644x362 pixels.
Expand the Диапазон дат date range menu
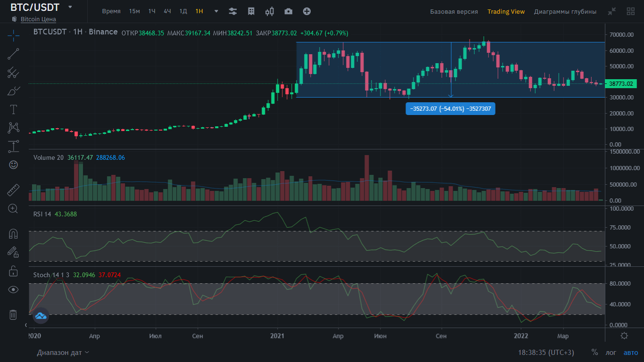point(63,353)
